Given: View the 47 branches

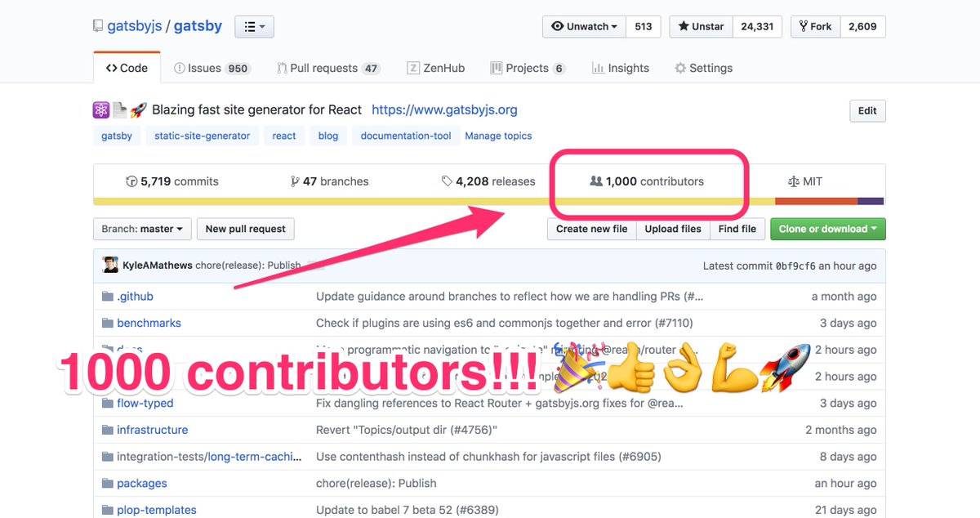Looking at the screenshot, I should coord(330,181).
